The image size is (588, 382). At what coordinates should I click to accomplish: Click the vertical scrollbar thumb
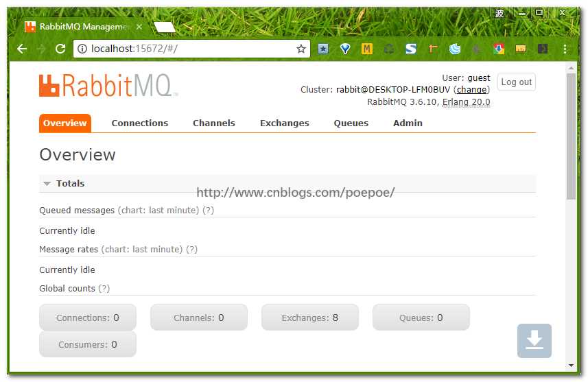571,137
